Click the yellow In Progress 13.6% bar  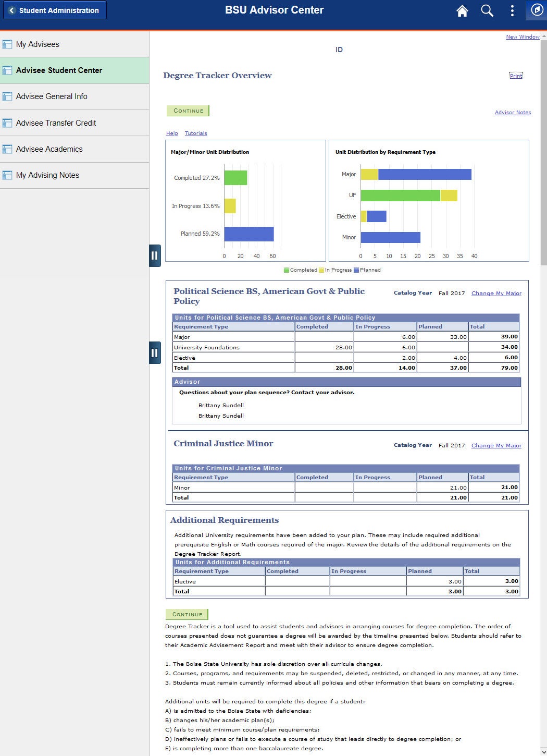click(x=230, y=206)
